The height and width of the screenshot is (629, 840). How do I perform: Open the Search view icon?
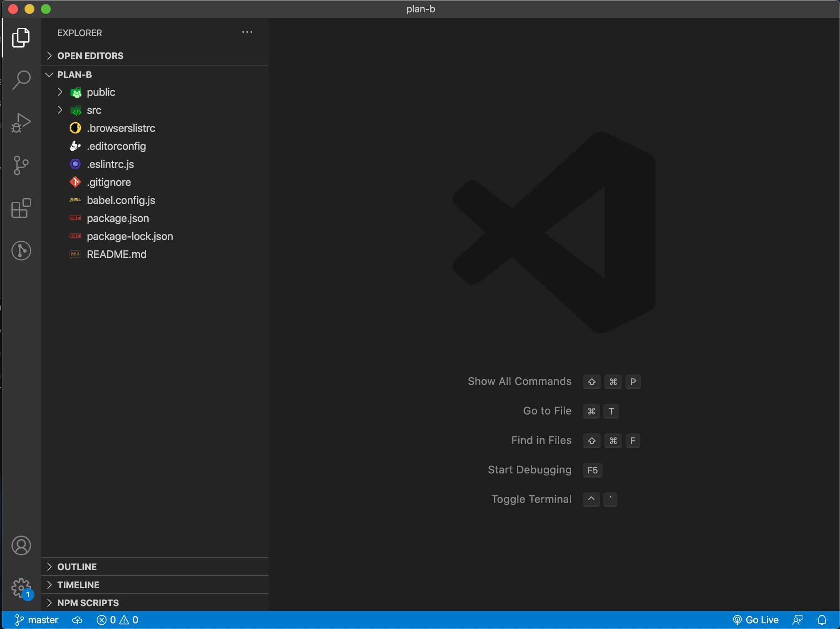[21, 80]
